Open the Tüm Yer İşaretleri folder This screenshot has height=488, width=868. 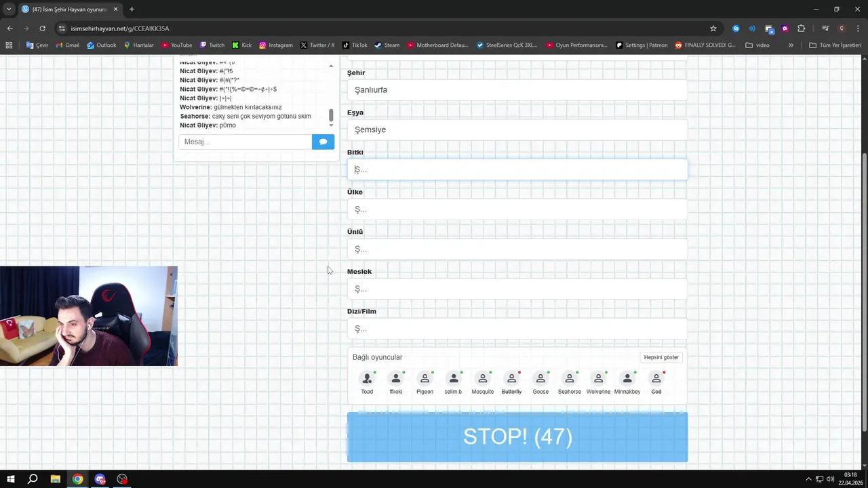[835, 45]
